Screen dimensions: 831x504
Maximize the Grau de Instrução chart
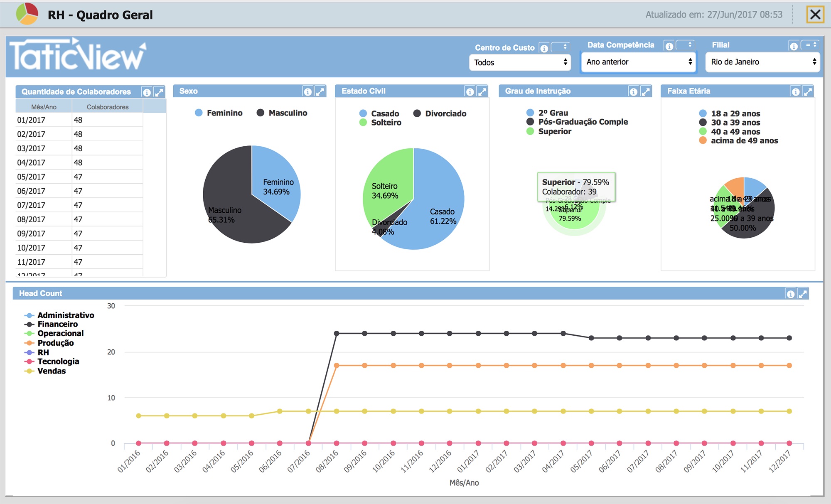(645, 92)
